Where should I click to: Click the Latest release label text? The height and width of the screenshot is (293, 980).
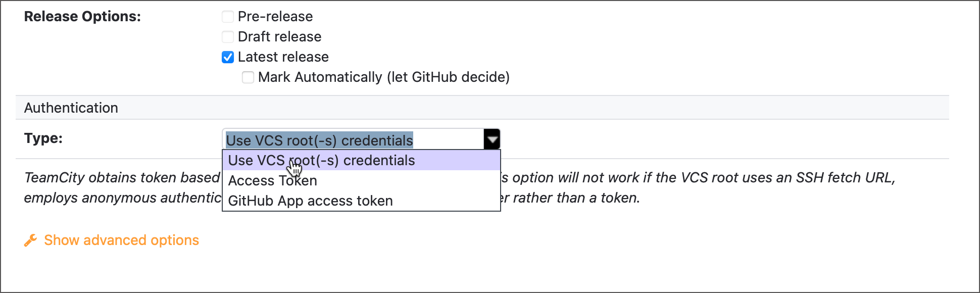[283, 57]
